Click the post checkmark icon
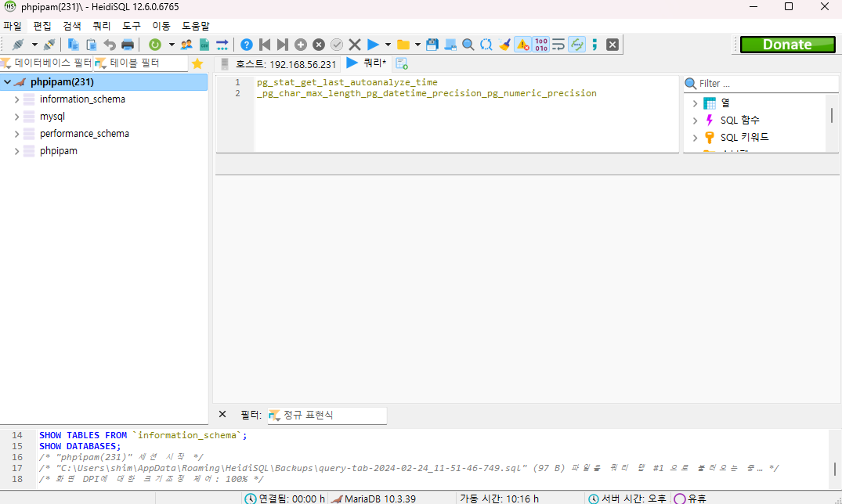 pos(337,45)
